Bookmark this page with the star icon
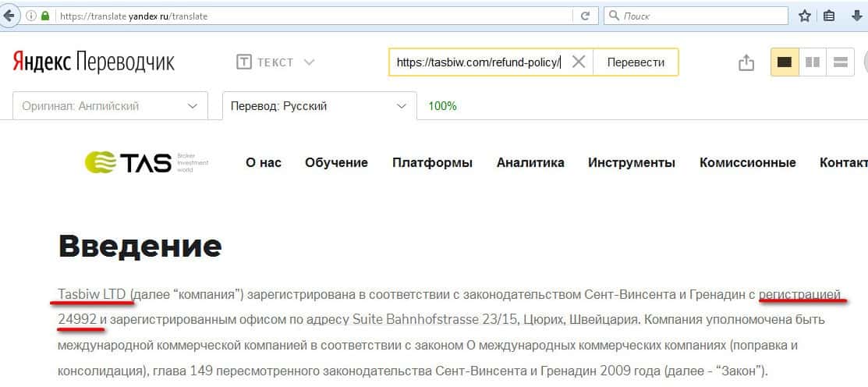 pos(805,16)
